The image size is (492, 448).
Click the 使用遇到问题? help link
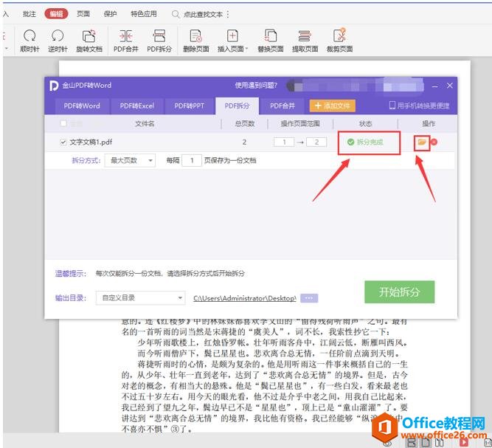(256, 86)
